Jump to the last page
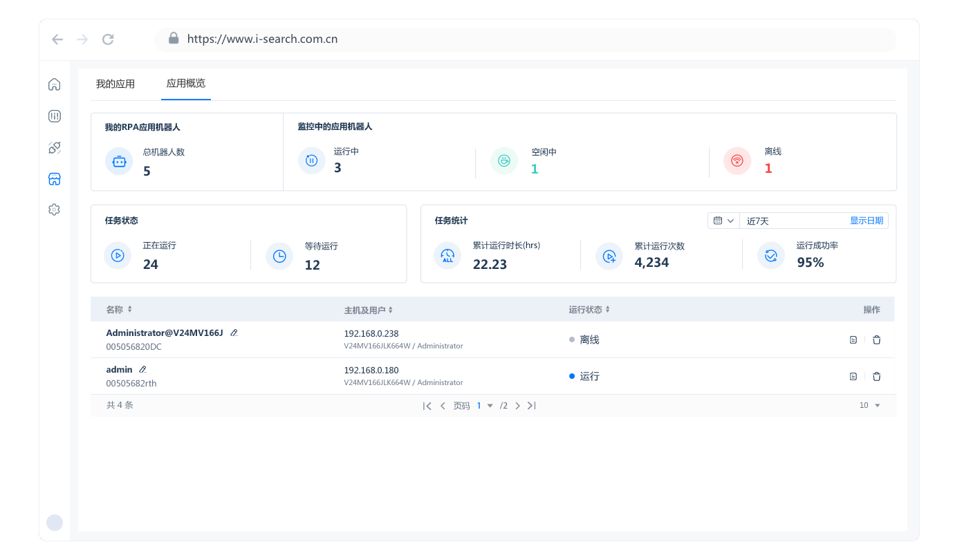This screenshot has width=953, height=560. pyautogui.click(x=531, y=406)
